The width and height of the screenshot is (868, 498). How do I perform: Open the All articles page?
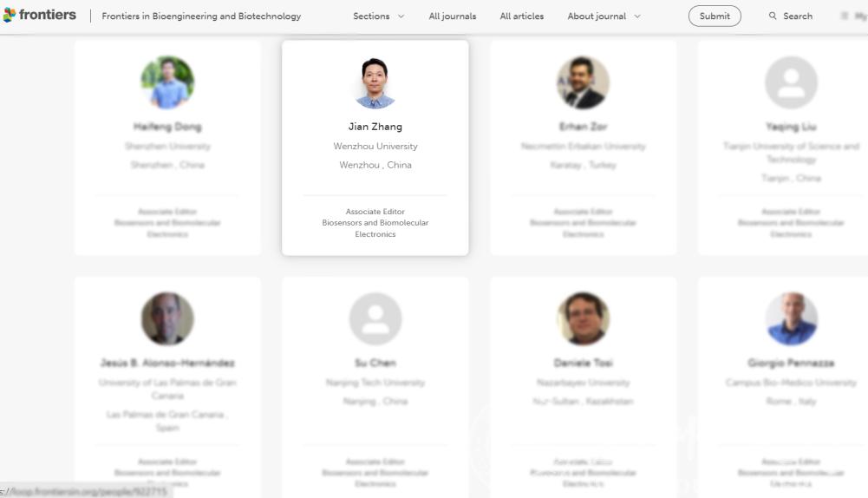[521, 16]
